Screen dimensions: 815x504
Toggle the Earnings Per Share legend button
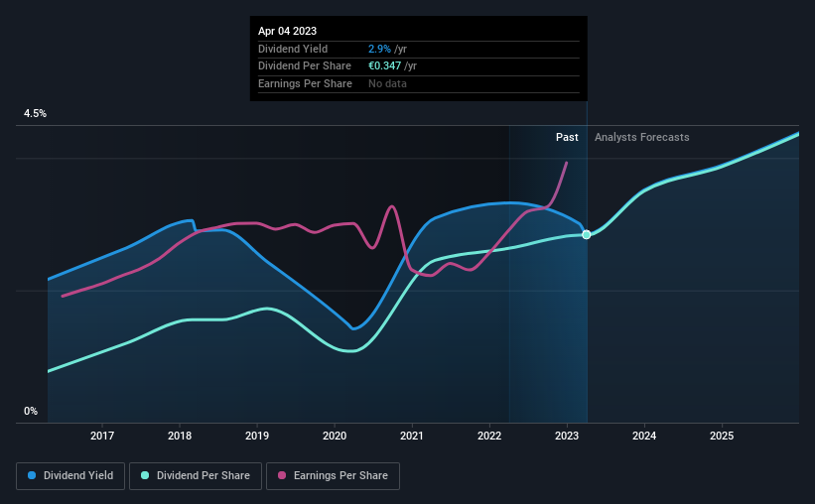click(333, 476)
